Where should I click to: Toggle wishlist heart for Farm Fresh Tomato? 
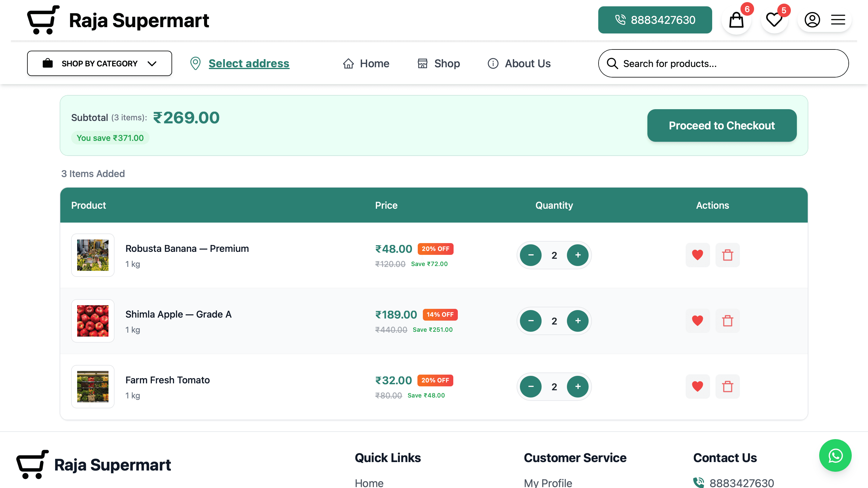[697, 386]
